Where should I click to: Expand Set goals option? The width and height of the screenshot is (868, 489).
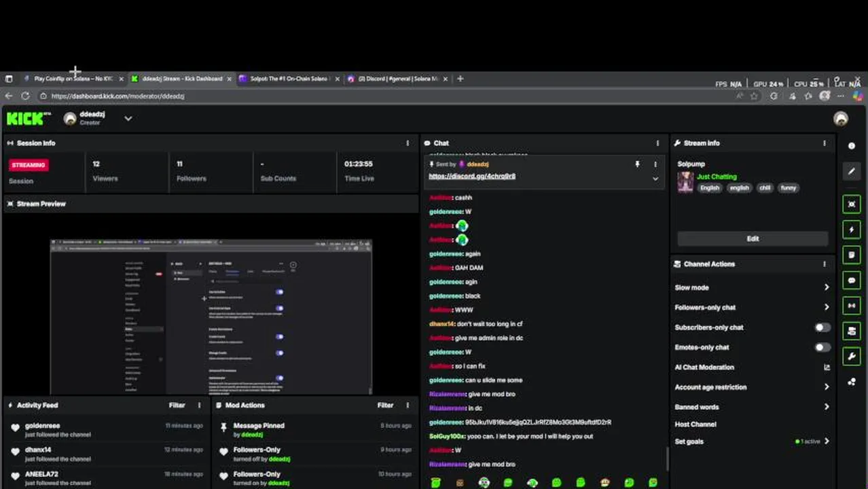[x=827, y=441]
